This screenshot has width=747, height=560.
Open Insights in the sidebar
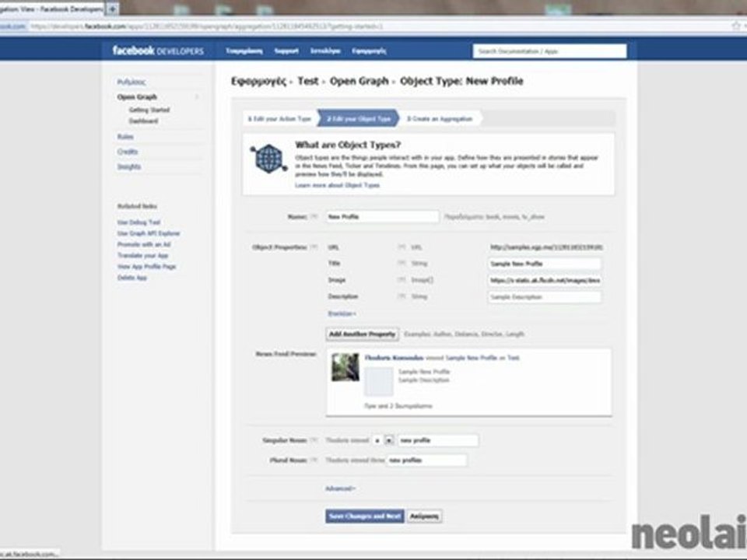(129, 166)
